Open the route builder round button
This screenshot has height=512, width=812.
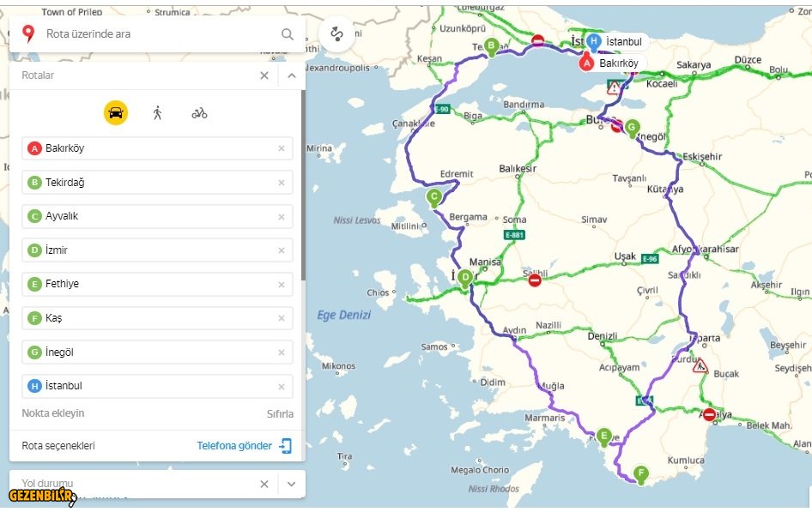336,34
